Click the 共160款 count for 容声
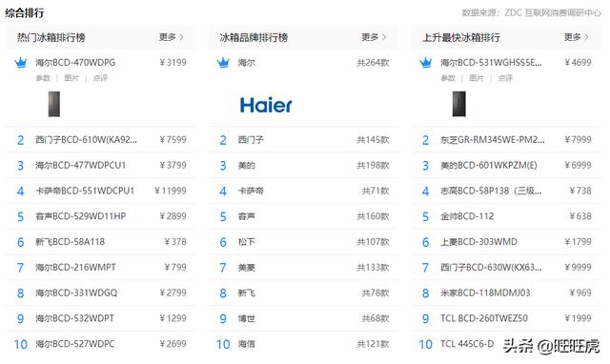Image resolution: width=610 pixels, height=364 pixels. (373, 216)
